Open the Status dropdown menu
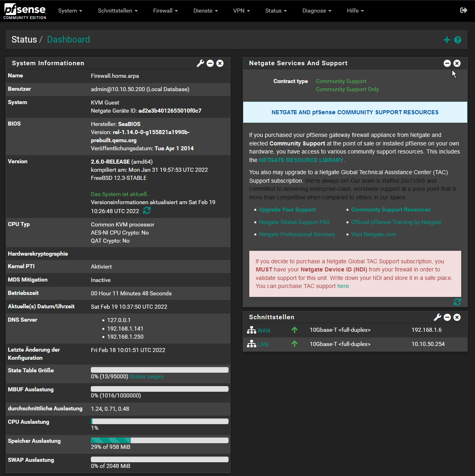 point(276,11)
